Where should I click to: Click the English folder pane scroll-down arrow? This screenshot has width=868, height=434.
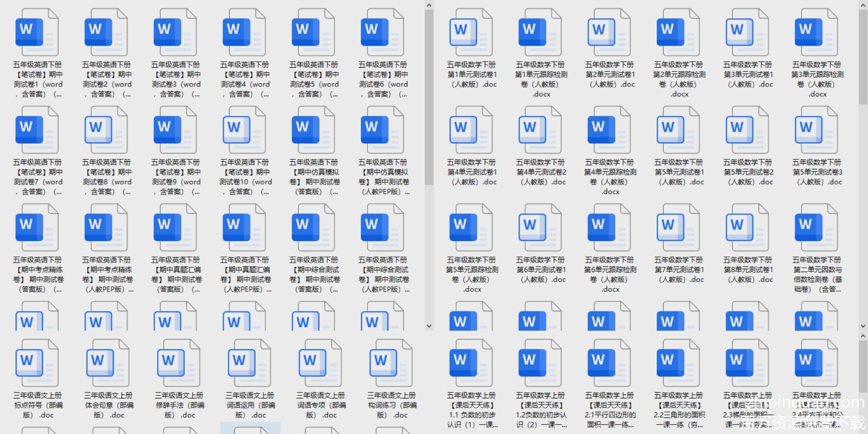tap(429, 326)
